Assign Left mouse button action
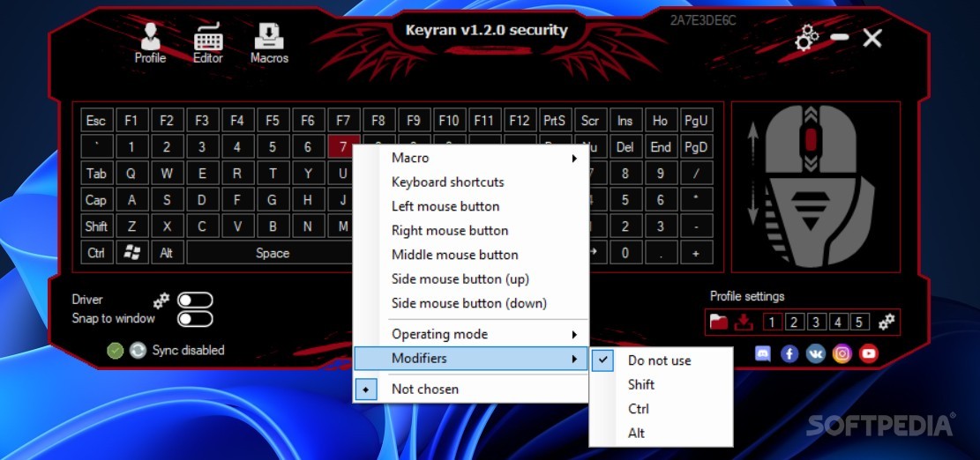Image resolution: width=980 pixels, height=460 pixels. [x=471, y=206]
